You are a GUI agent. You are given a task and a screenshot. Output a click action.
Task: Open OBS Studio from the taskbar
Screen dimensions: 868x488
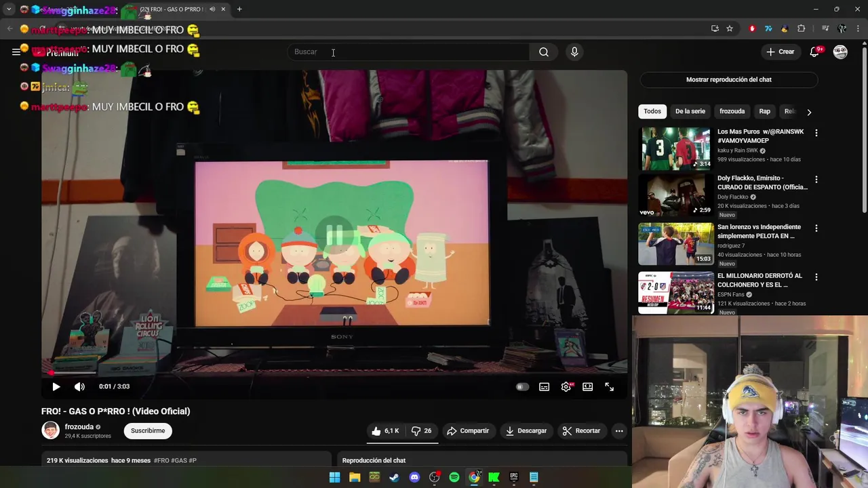(434, 477)
